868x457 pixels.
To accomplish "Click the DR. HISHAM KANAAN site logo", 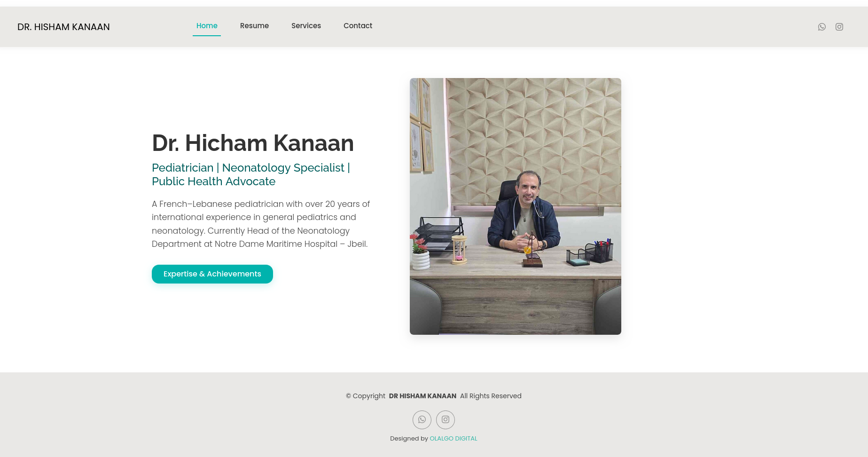I will (63, 27).
